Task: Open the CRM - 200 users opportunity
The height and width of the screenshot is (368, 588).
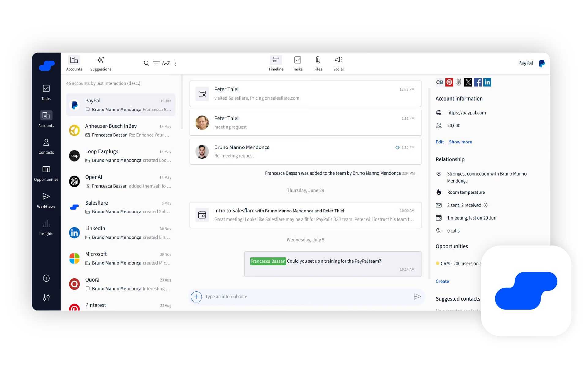Action: point(459,264)
